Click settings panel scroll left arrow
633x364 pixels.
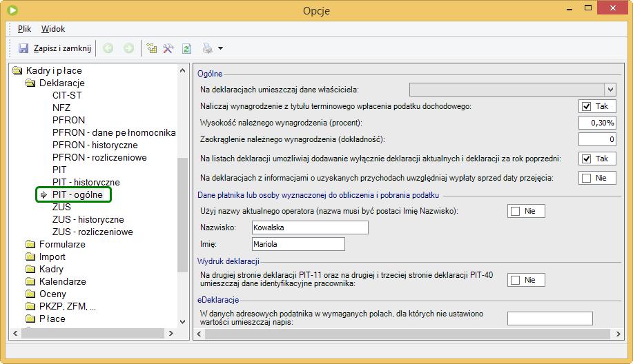point(199,334)
